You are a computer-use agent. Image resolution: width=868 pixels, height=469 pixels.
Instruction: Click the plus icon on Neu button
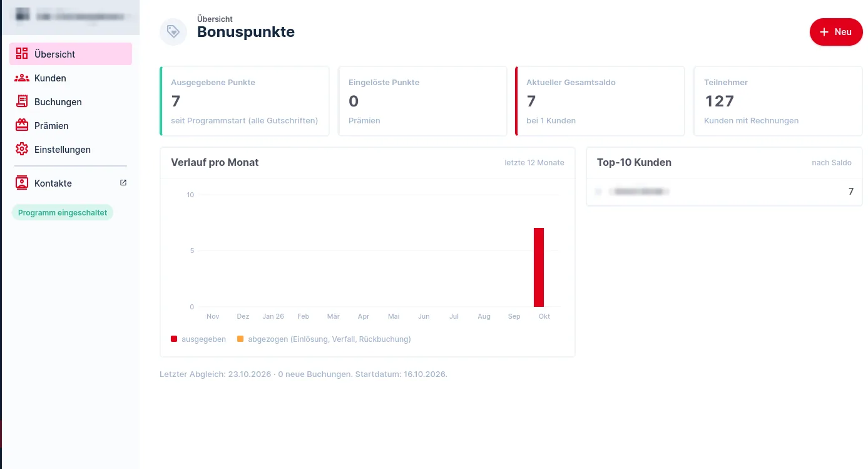(x=824, y=32)
